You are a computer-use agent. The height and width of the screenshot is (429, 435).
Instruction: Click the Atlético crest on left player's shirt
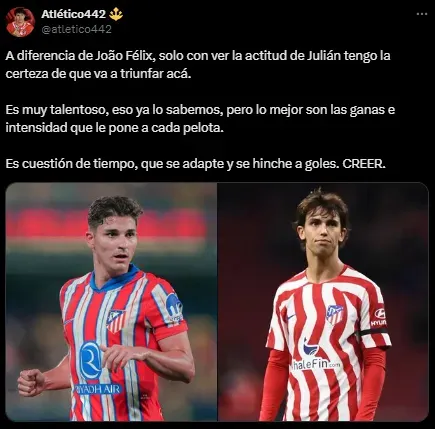click(116, 321)
